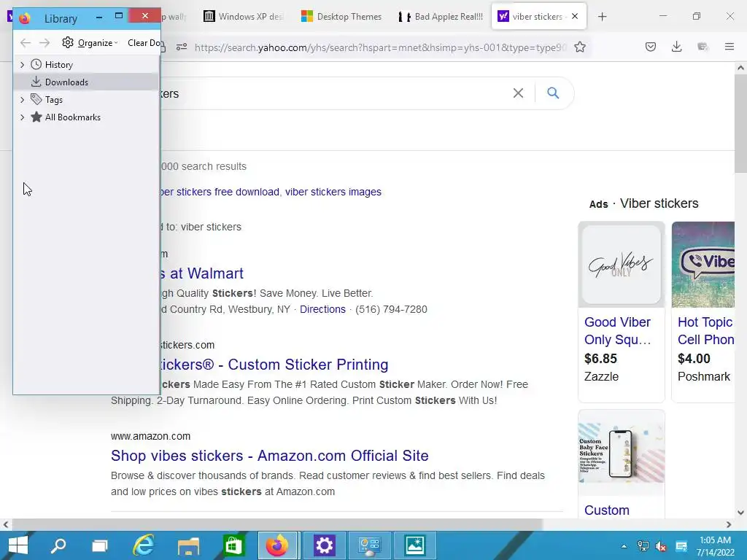Open the Windows Start menu
The height and width of the screenshot is (560, 747).
18,545
